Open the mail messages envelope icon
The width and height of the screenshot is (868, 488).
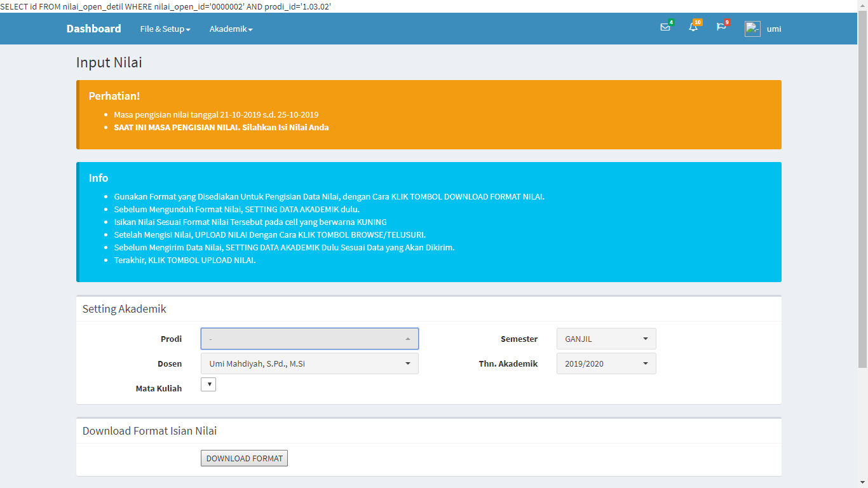click(665, 27)
